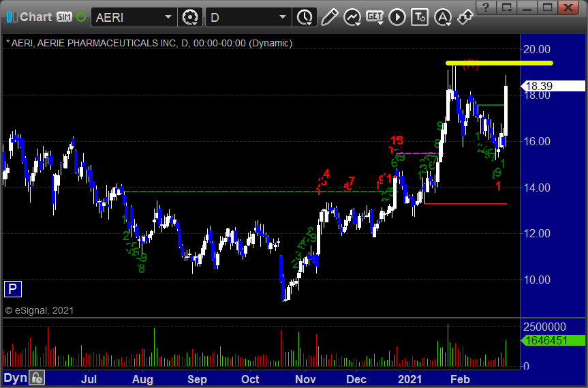Click the Jul label on time axis
The width and height of the screenshot is (588, 388).
89,379
